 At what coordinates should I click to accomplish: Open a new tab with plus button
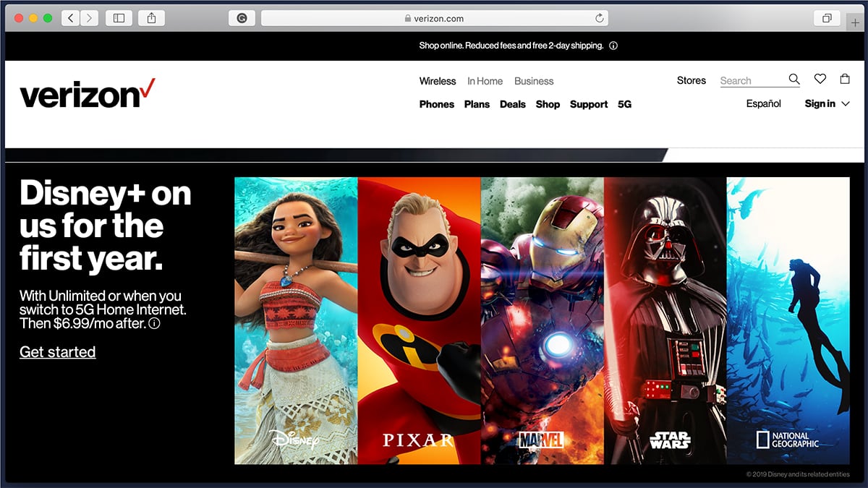(856, 22)
